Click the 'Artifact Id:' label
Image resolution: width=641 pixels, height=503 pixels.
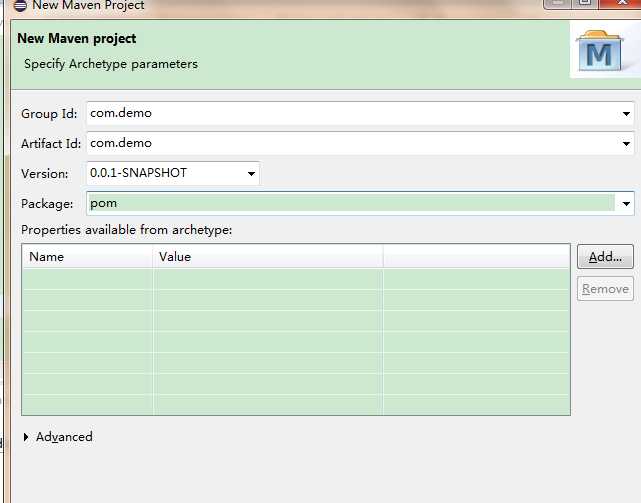[51, 144]
